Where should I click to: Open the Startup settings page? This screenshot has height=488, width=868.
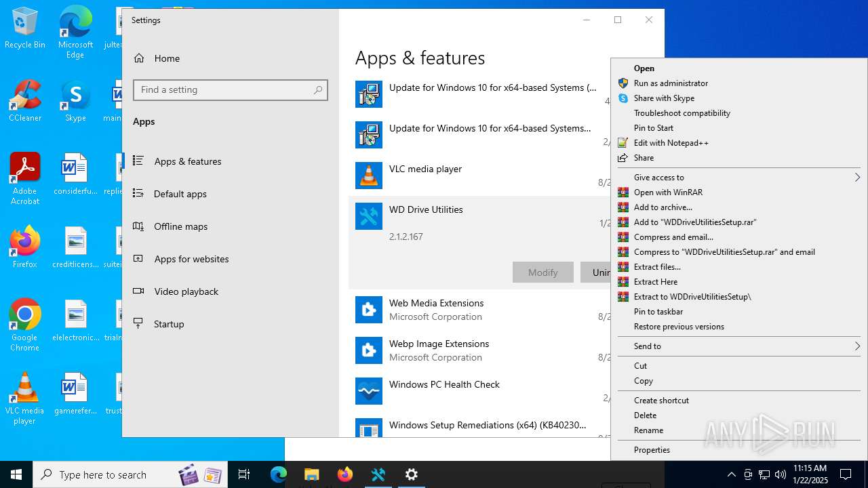[231, 324]
